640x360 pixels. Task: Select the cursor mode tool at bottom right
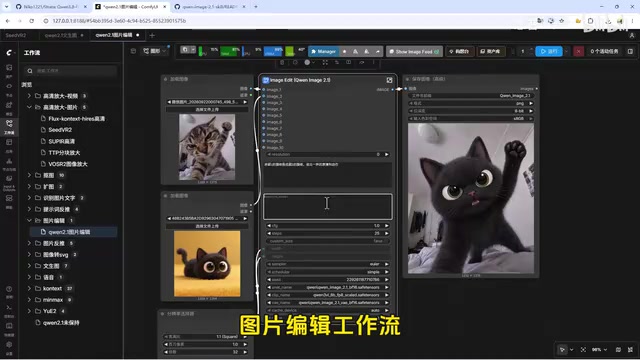point(562,350)
